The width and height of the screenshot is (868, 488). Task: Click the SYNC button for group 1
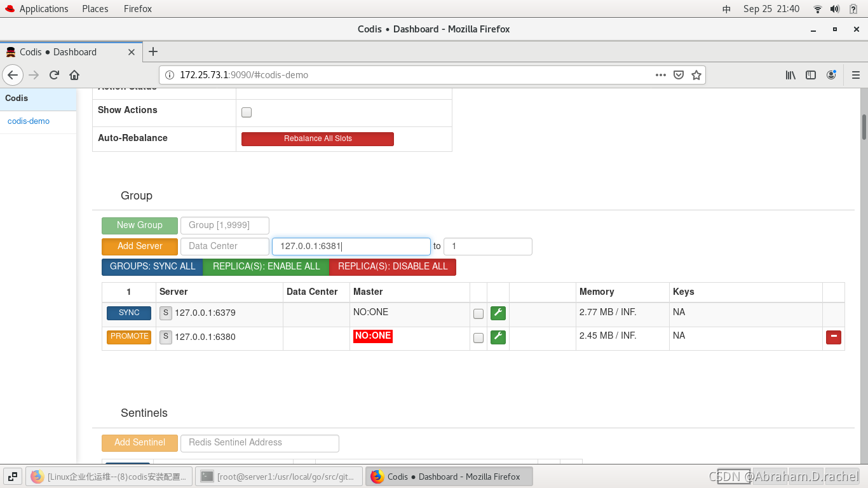pos(129,313)
